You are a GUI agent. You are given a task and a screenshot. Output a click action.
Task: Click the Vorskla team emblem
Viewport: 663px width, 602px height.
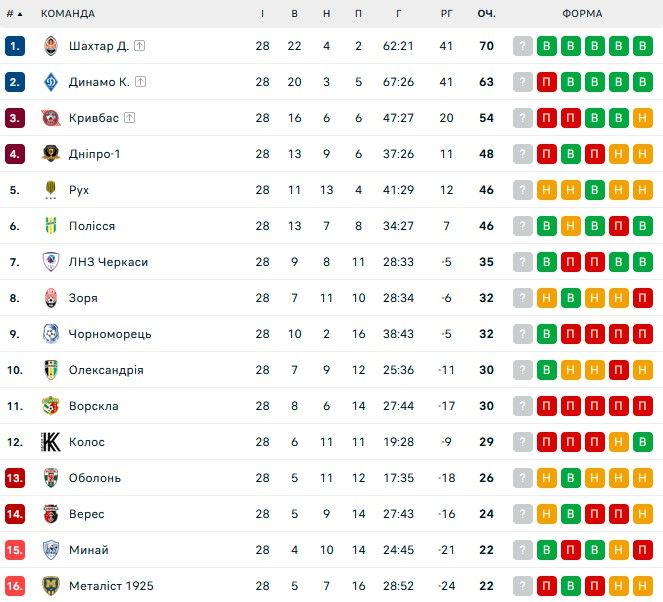(51, 406)
